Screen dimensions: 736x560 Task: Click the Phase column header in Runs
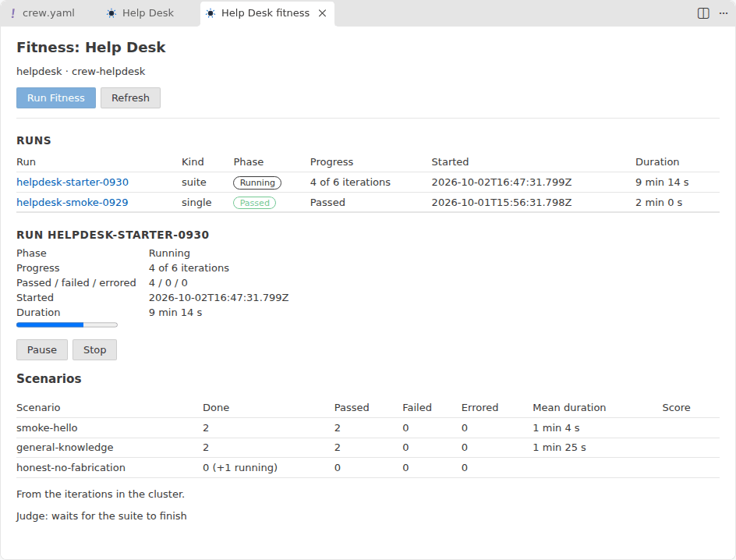point(248,162)
